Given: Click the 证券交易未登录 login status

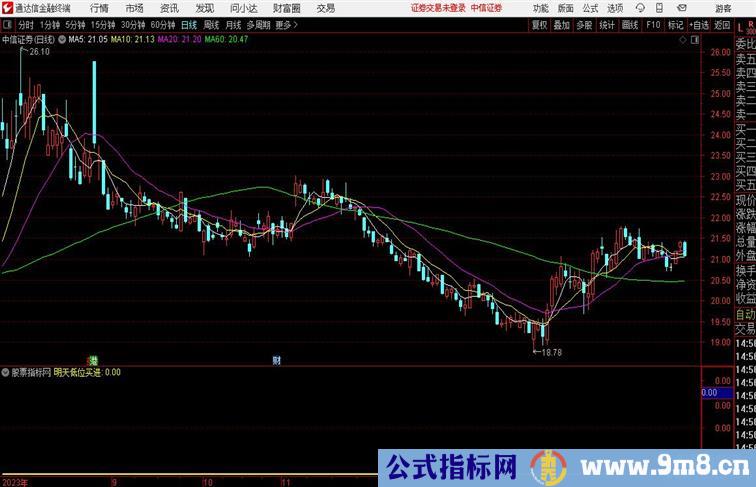Looking at the screenshot, I should [x=439, y=8].
